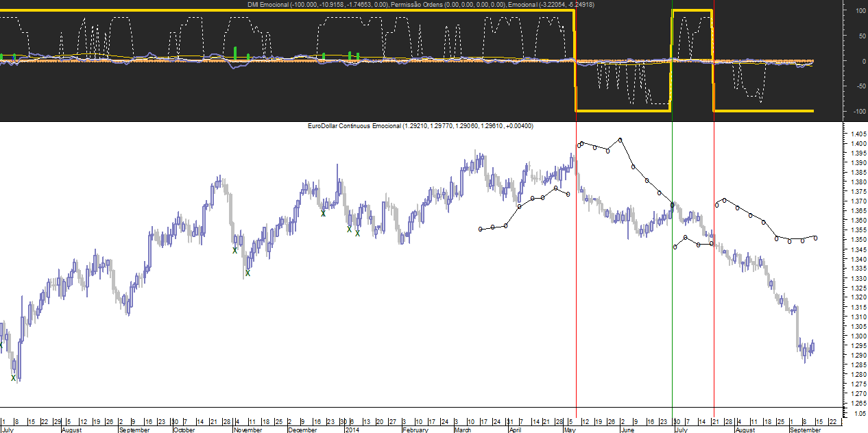This screenshot has width=868, height=433.
Task: Click the October month label on the time axis
Action: click(x=184, y=430)
